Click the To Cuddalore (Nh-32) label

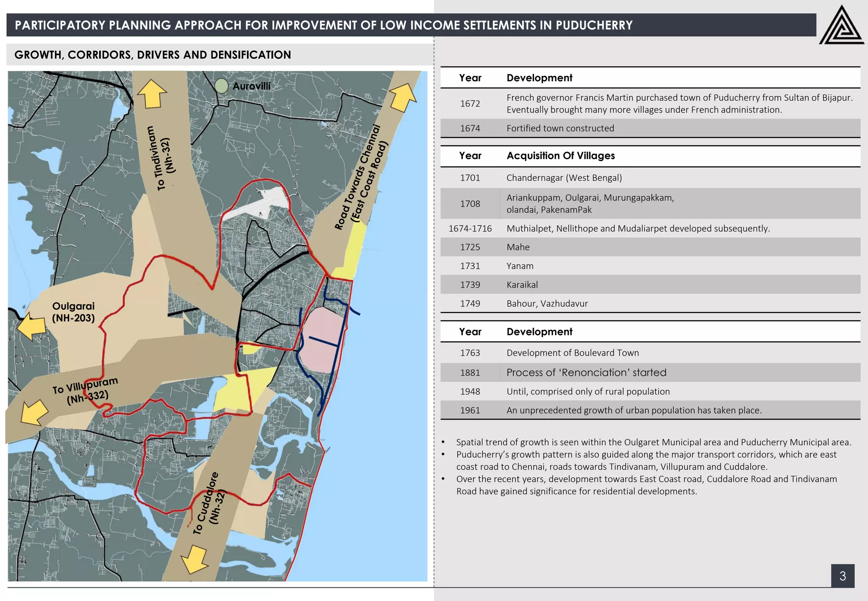point(211,503)
